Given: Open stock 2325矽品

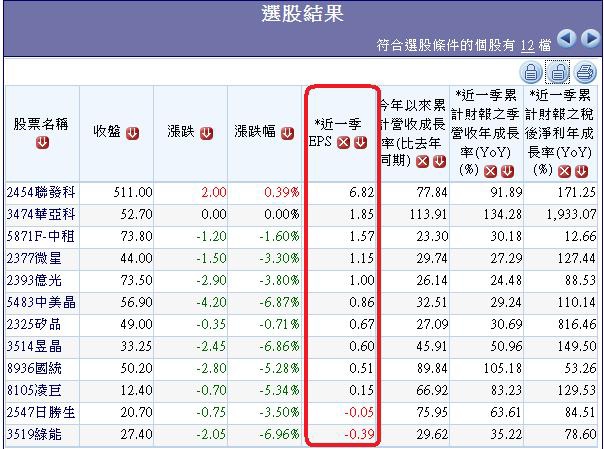Looking at the screenshot, I should (x=34, y=324).
